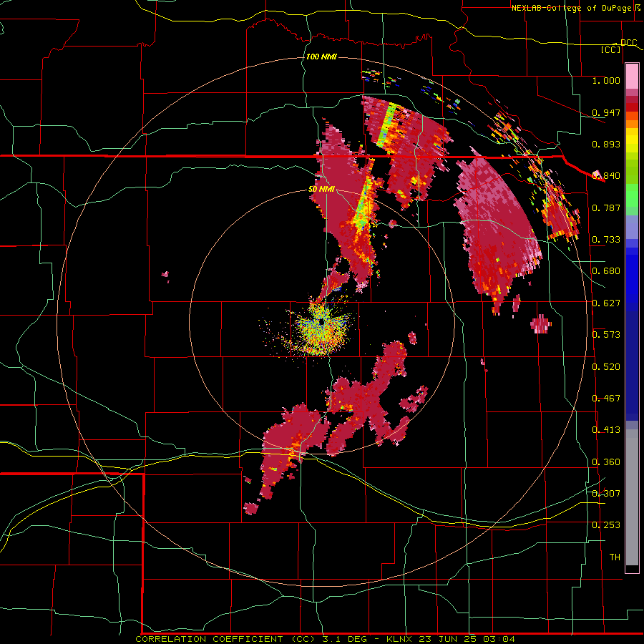This screenshot has width=644, height=644.
Task: Click the 0.467 color scale label
Action: 606,399
